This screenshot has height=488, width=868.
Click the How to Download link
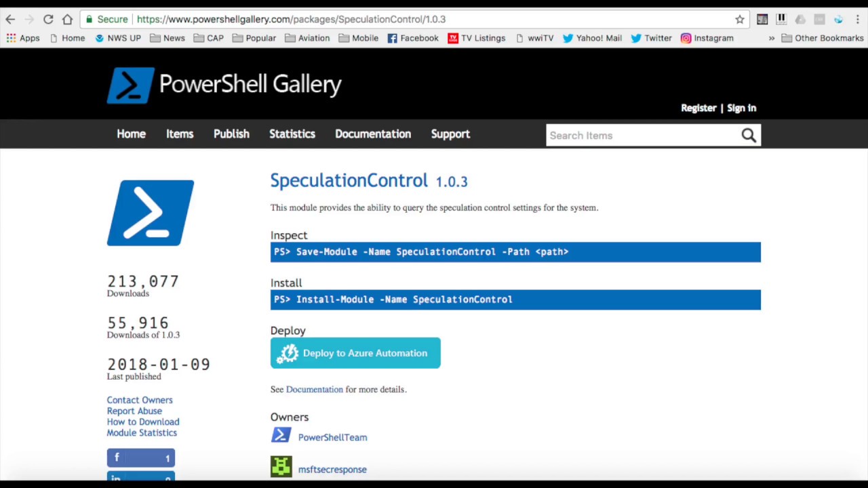tap(143, 422)
